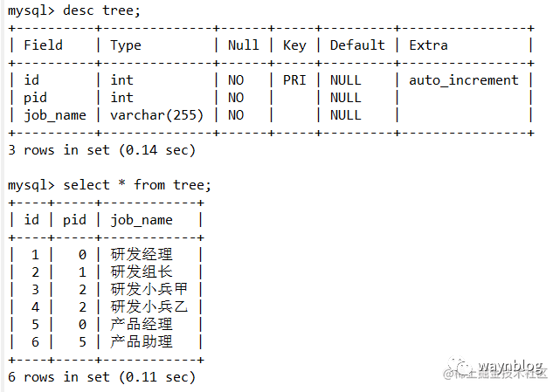Click the 'desc tree;' command text
Image resolution: width=560 pixels, height=392 pixels.
(x=101, y=10)
